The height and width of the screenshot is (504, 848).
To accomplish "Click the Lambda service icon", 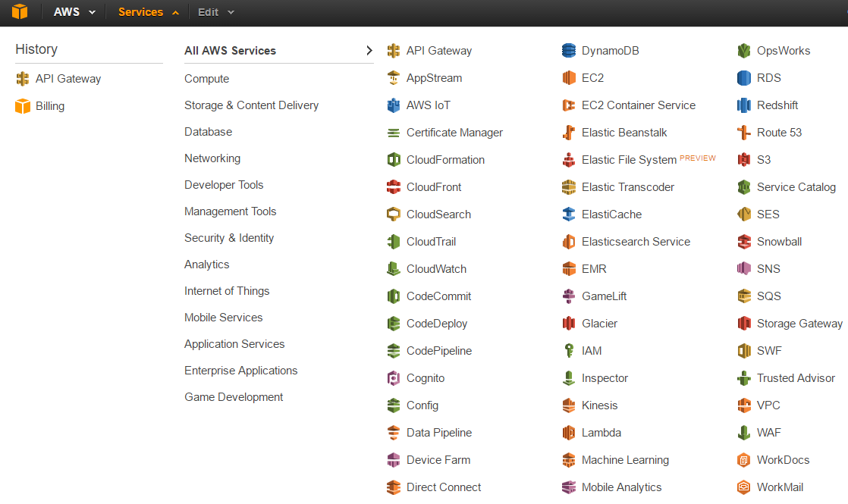I will (x=569, y=433).
